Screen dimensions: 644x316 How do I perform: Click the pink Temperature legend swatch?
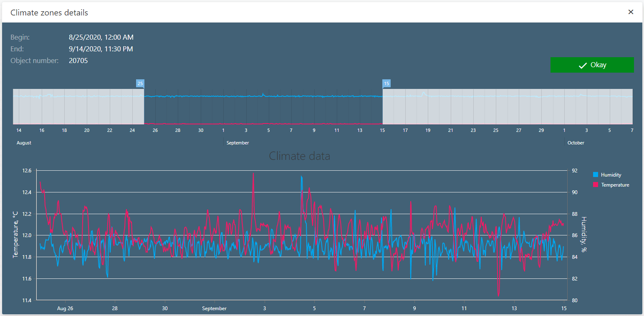tap(595, 185)
